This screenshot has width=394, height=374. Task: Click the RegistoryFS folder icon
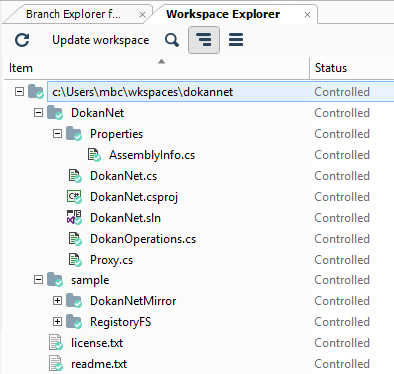(x=74, y=321)
